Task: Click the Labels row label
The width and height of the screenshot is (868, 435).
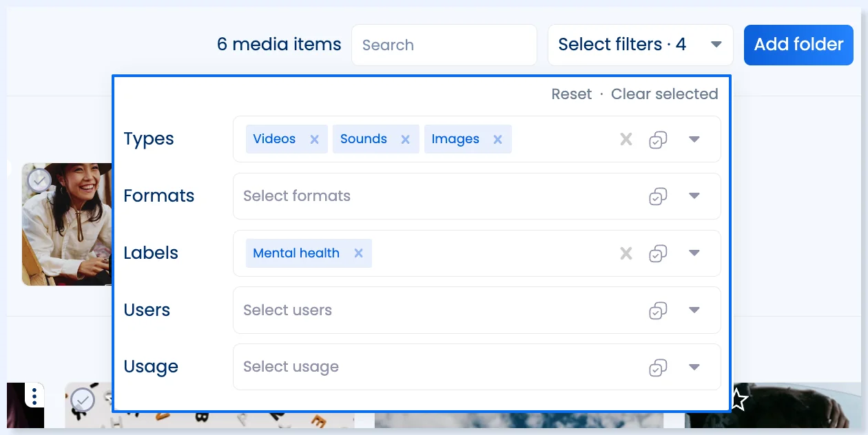Action: 151,253
